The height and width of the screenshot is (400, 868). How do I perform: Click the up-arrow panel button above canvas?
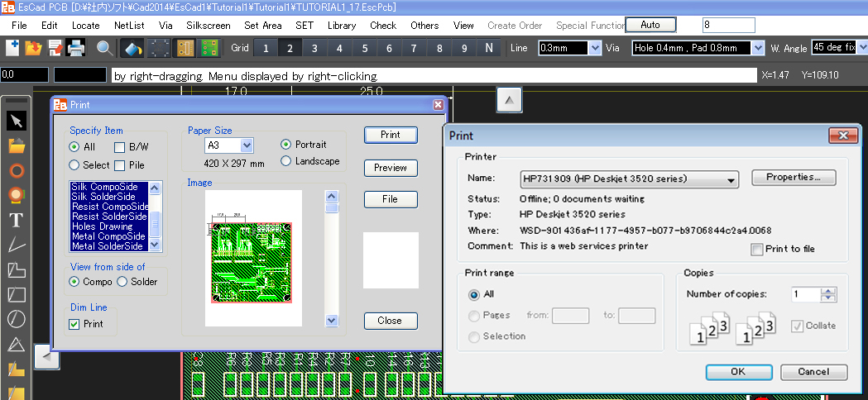coord(509,100)
